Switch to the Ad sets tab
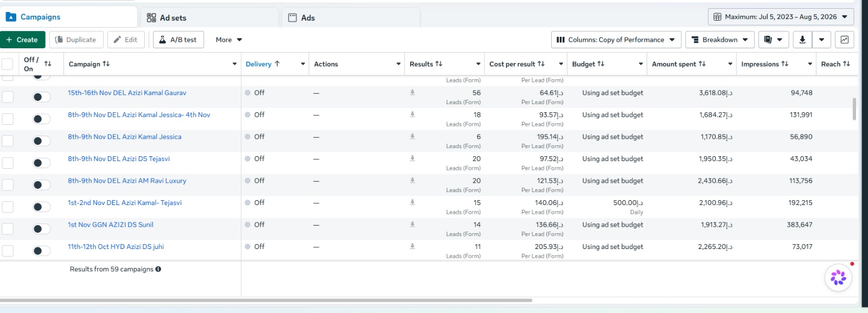Viewport: 868px width, 313px height. 209,18
